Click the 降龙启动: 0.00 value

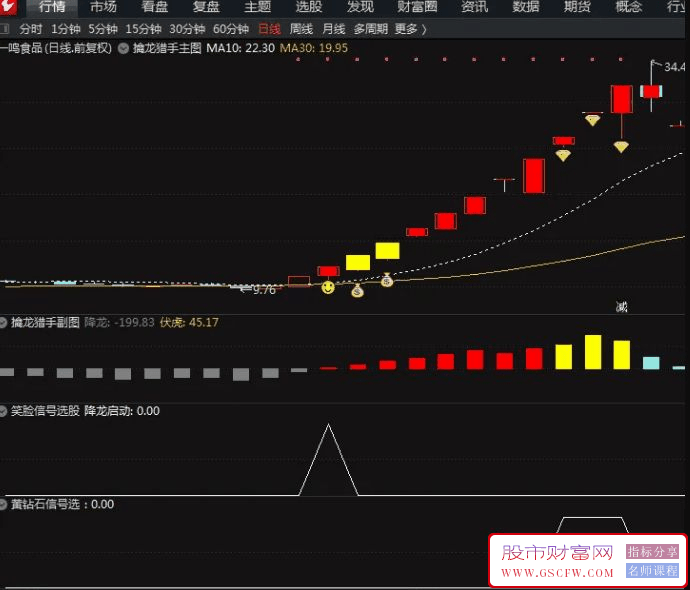click(122, 411)
